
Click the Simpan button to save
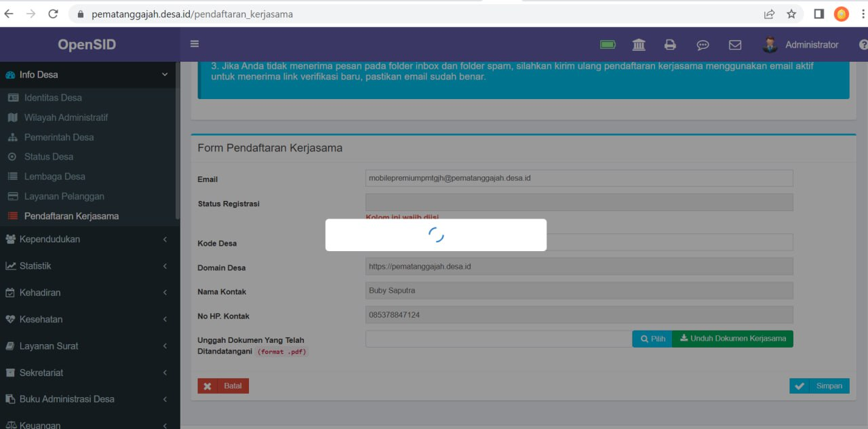(x=819, y=386)
